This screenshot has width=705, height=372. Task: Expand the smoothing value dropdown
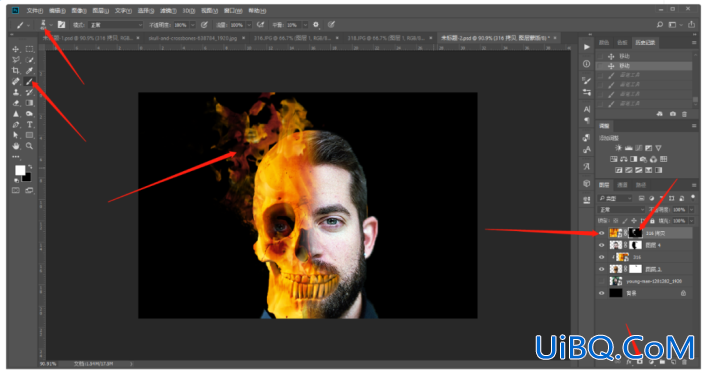click(305, 25)
